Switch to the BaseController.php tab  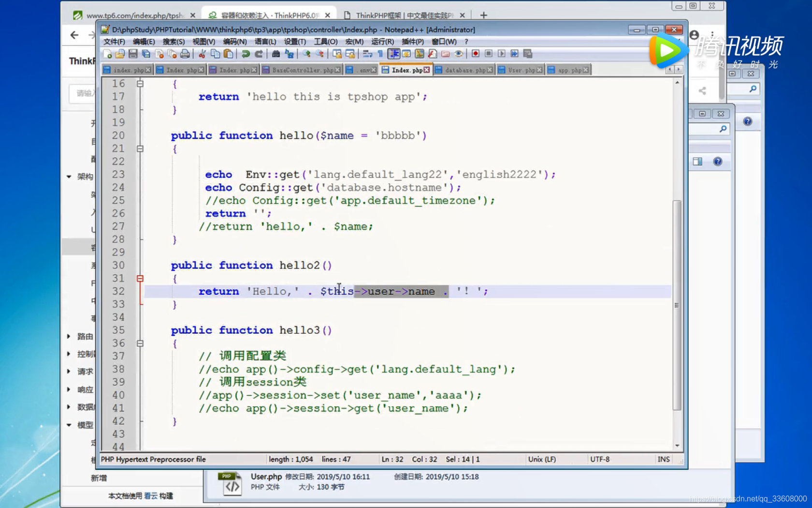pos(302,70)
